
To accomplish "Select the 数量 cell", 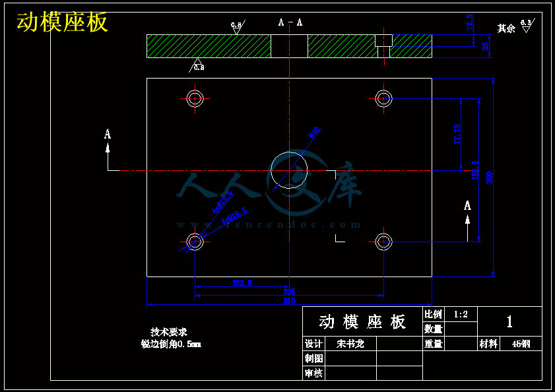I will coord(433,329).
